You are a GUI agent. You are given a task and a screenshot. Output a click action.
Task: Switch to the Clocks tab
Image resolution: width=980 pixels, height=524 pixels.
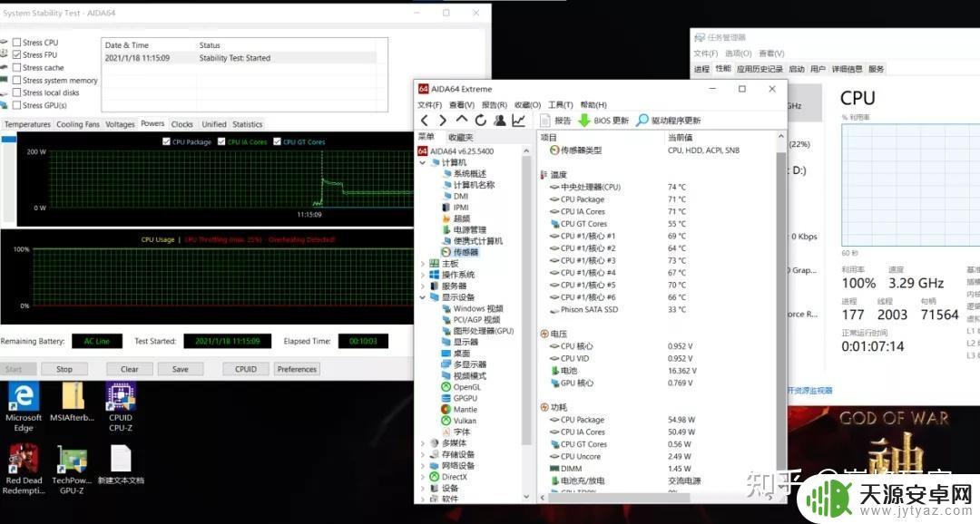click(181, 124)
